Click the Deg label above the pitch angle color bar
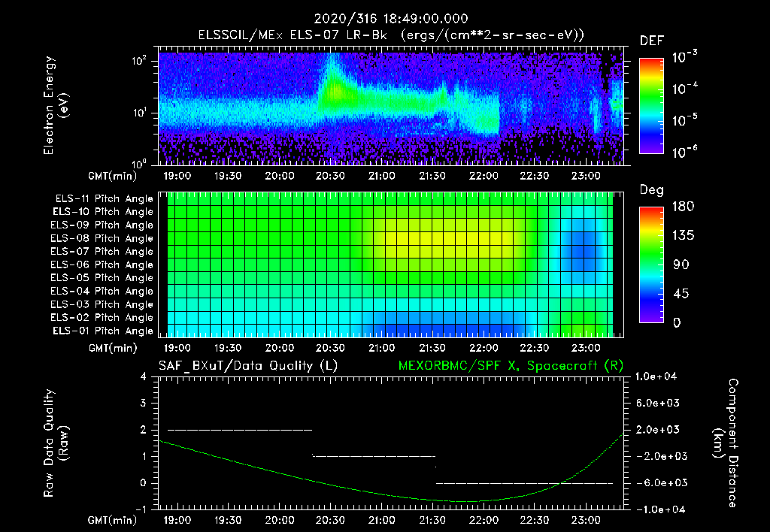The height and width of the screenshot is (532, 770). coord(652,190)
